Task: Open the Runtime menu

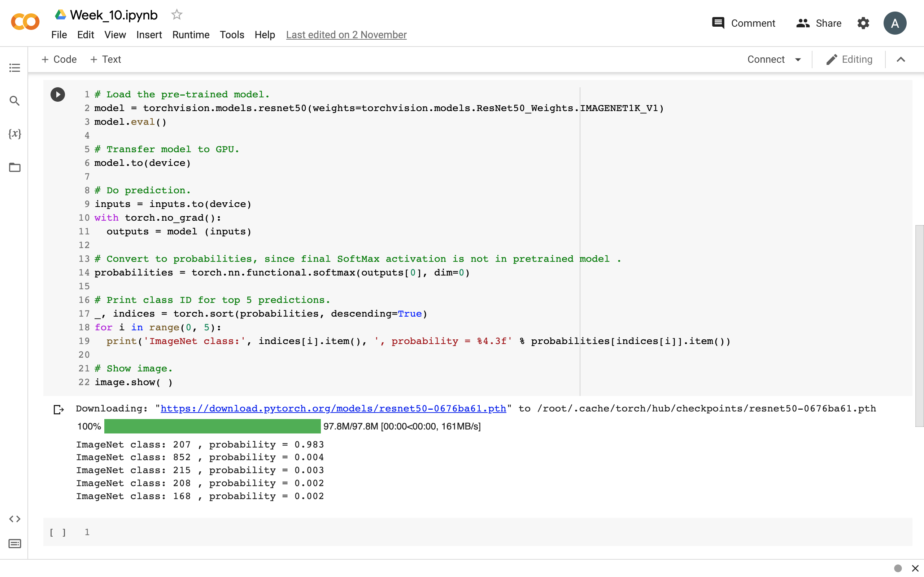Action: (191, 35)
